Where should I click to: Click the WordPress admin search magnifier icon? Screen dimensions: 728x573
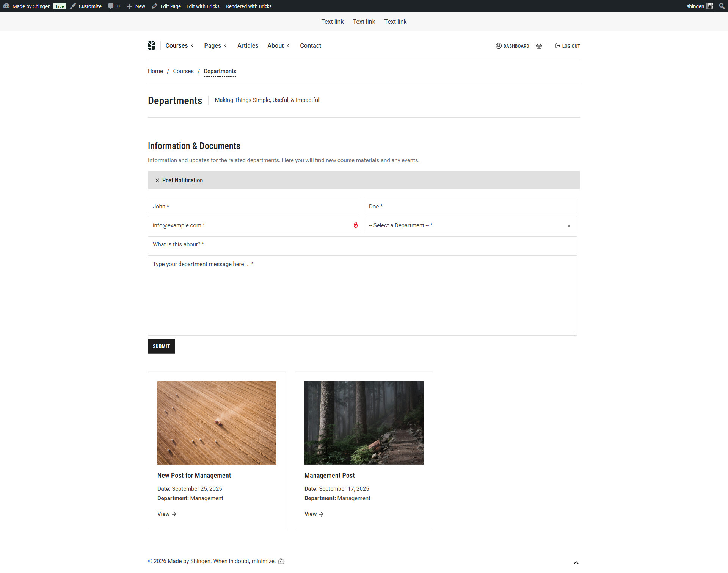pyautogui.click(x=722, y=6)
